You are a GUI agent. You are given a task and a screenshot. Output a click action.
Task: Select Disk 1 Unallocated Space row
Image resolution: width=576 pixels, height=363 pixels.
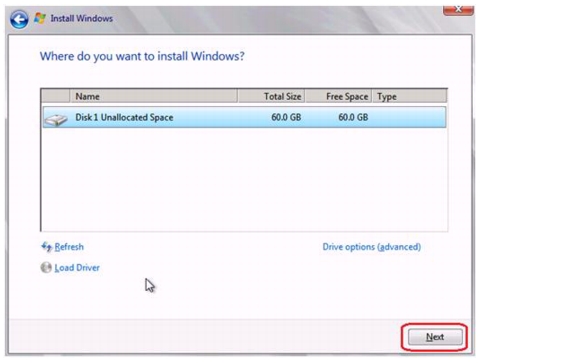(245, 117)
